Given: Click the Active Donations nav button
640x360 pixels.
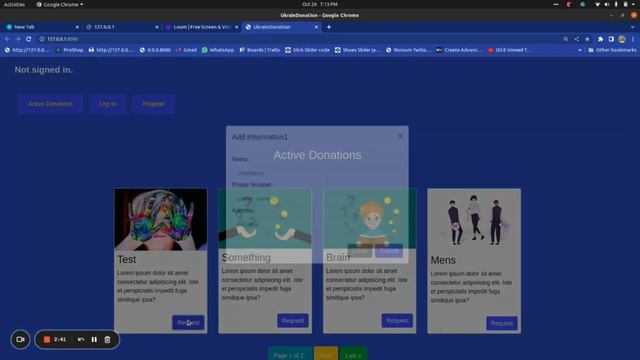Looking at the screenshot, I should pyautogui.click(x=50, y=104).
